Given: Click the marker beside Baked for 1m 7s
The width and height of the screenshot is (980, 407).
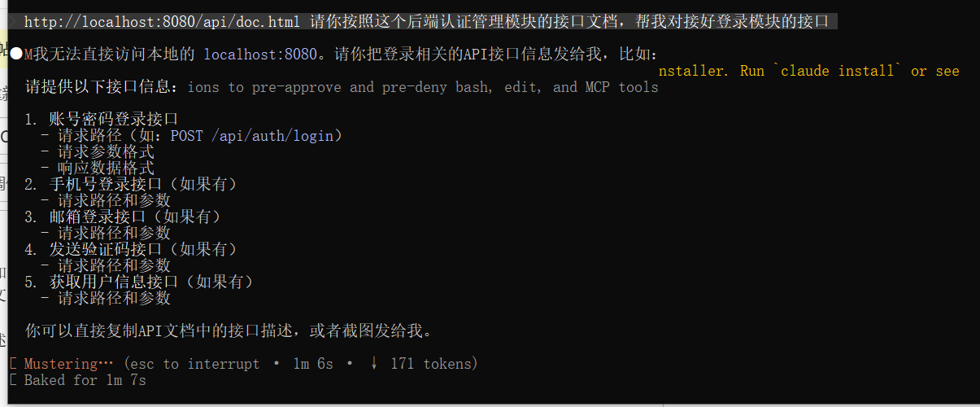Looking at the screenshot, I should 12,380.
